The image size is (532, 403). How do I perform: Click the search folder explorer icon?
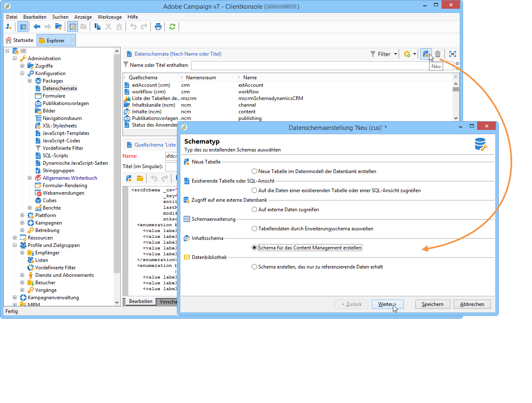pos(73,27)
